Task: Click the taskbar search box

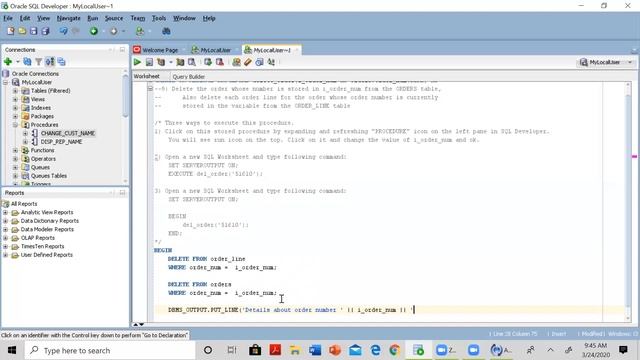Action: pyautogui.click(x=110, y=350)
